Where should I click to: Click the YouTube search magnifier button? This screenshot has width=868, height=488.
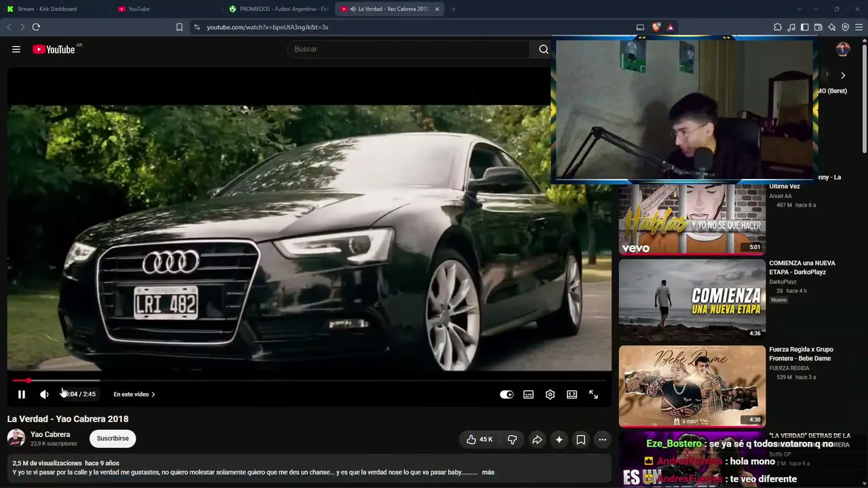[544, 49]
